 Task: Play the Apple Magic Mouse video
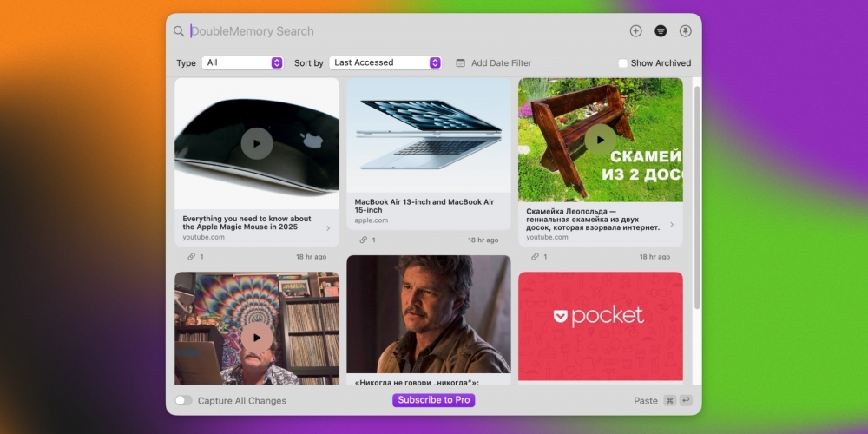pyautogui.click(x=257, y=143)
